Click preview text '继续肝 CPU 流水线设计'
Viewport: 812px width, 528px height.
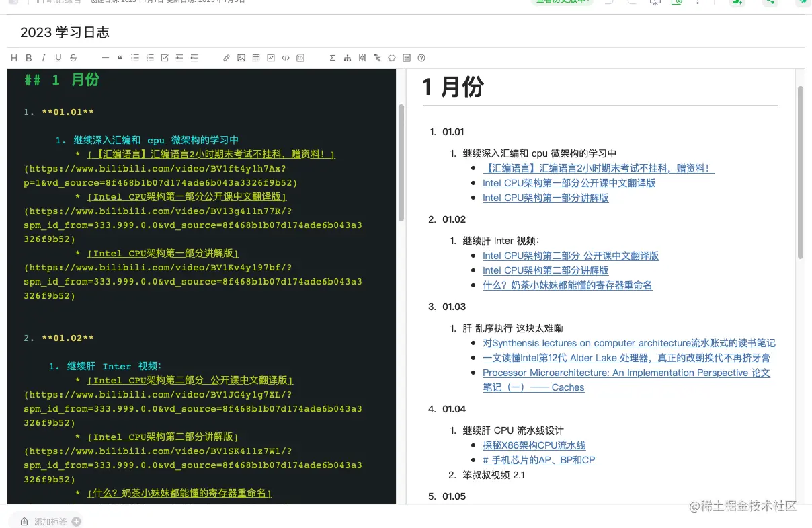[x=513, y=430]
